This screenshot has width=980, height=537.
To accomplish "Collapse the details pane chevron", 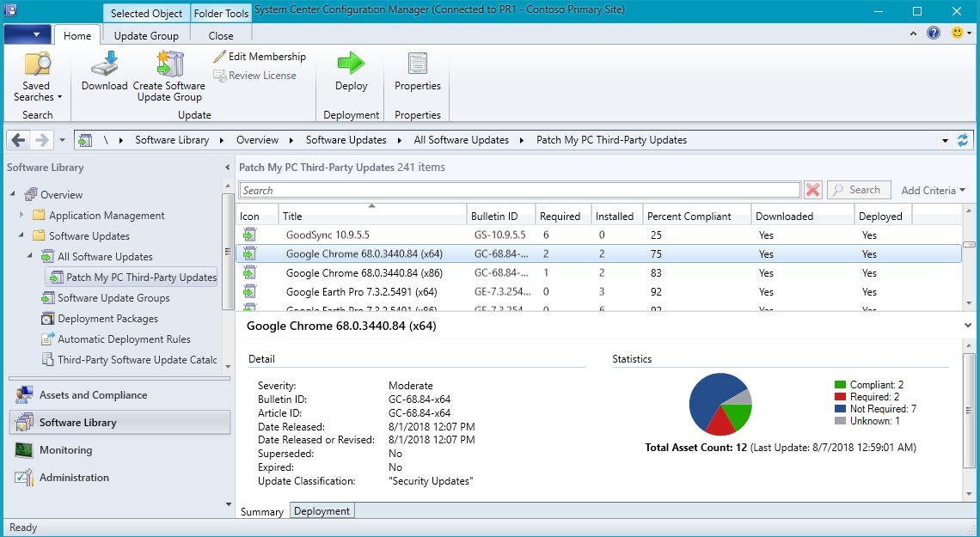I will (x=968, y=326).
